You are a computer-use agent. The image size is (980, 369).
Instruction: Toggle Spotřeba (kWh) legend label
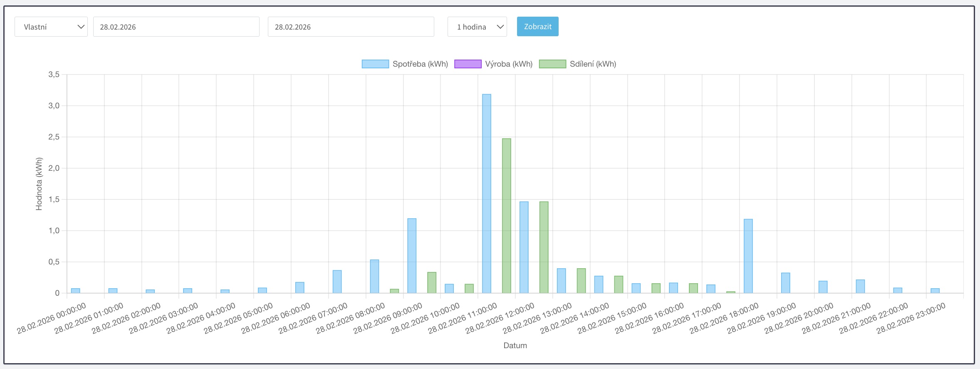(x=420, y=64)
